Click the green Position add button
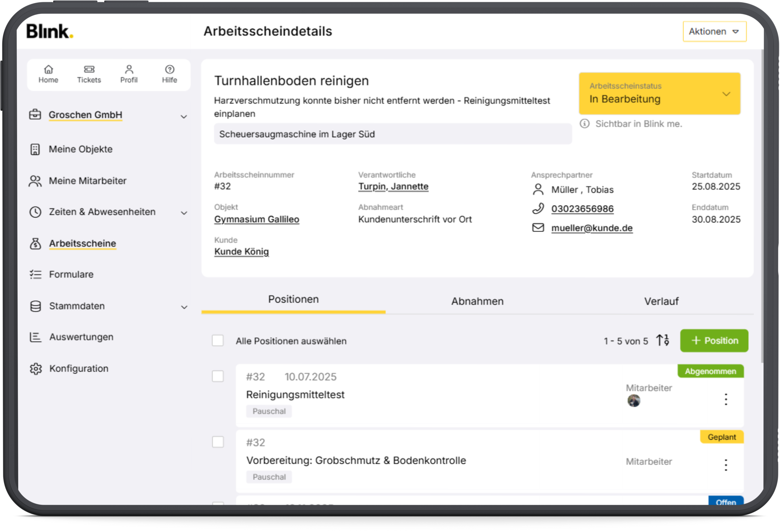The height and width of the screenshot is (532, 780). 714,340
